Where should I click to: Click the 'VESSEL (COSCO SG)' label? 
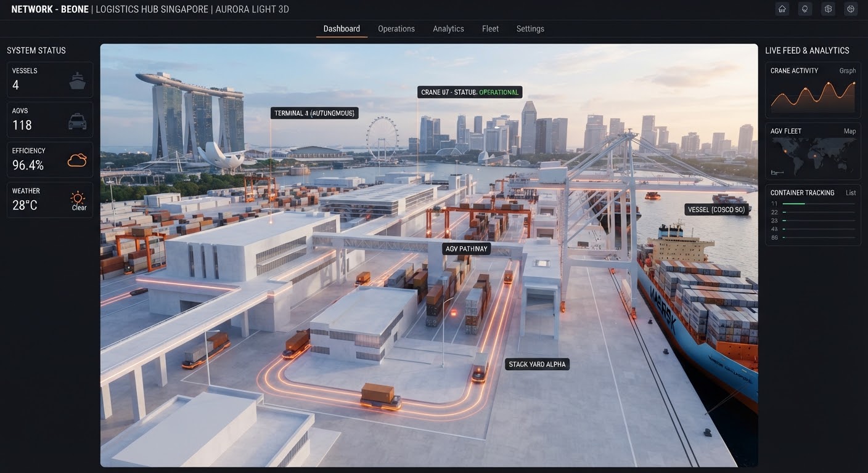716,210
